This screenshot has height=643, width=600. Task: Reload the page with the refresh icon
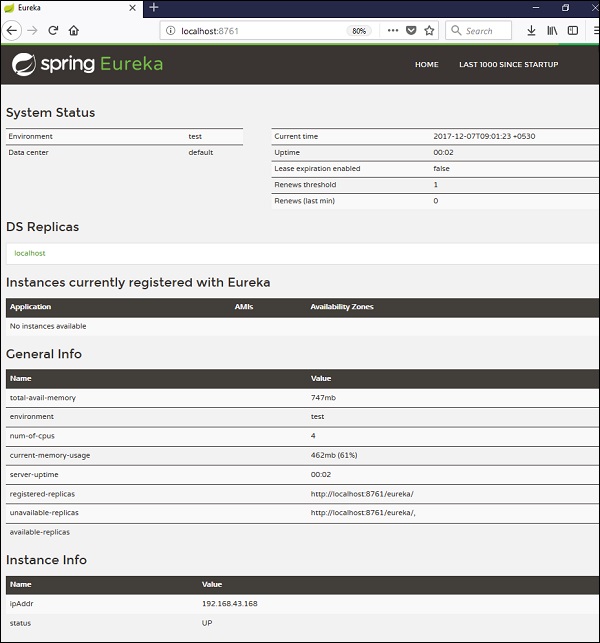[53, 30]
